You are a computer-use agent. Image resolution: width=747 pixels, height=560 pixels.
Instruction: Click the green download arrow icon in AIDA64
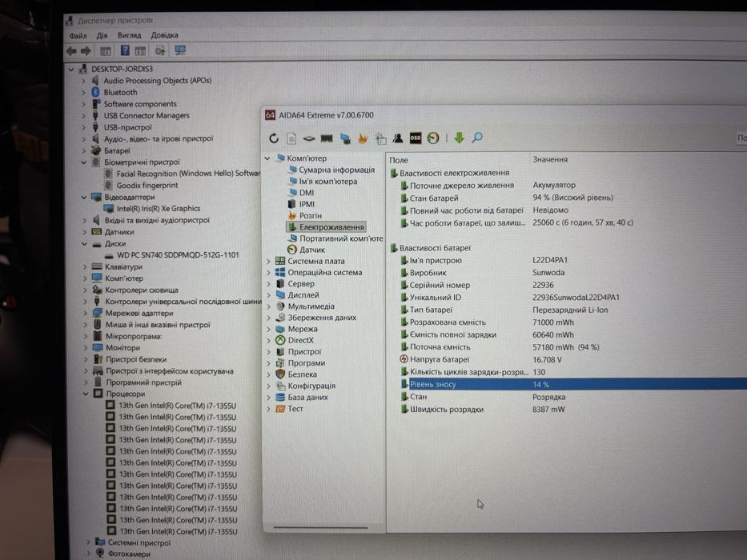click(x=459, y=138)
